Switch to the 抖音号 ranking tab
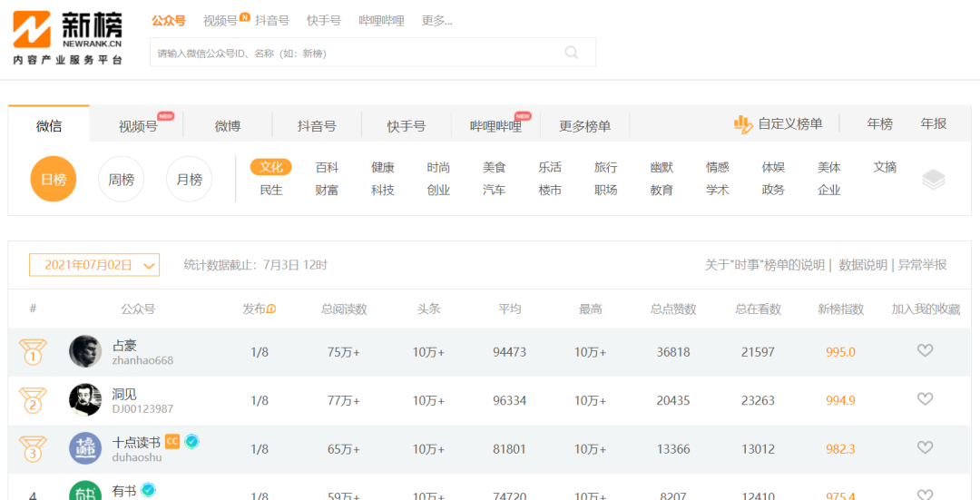 317,126
